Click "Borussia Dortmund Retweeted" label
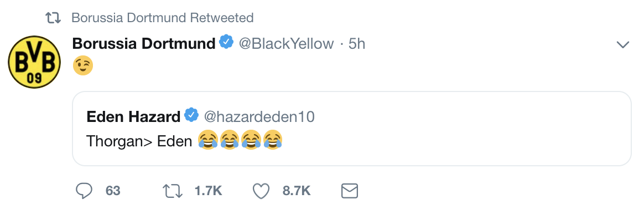 click(x=162, y=18)
